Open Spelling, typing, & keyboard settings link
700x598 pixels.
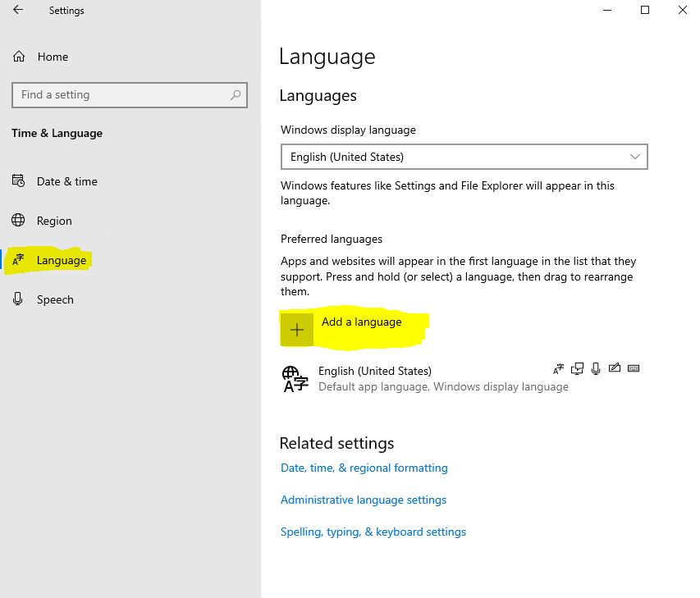coord(373,532)
